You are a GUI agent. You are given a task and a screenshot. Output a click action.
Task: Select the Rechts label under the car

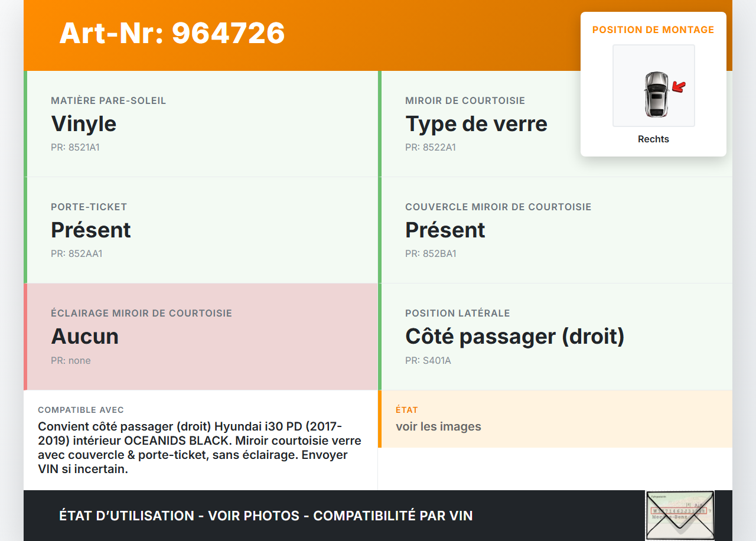tap(653, 139)
